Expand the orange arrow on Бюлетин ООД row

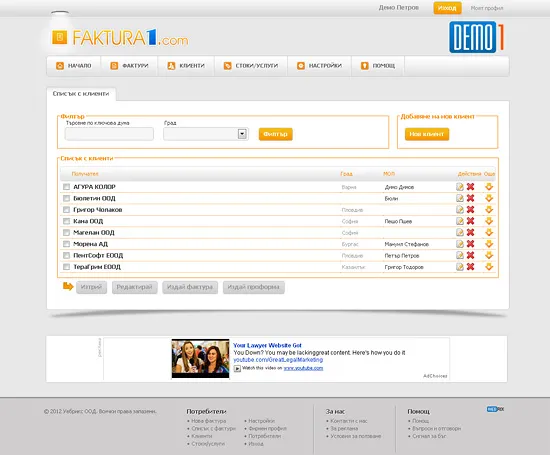pos(489,198)
